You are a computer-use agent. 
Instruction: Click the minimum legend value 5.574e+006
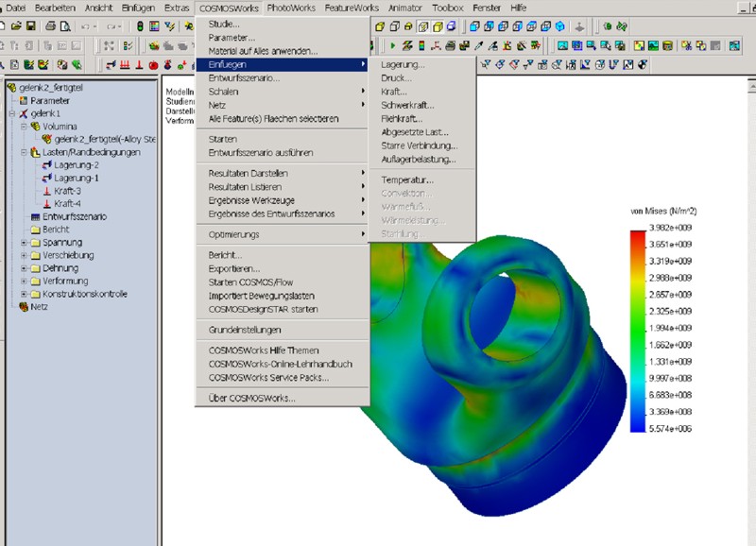tap(670, 429)
